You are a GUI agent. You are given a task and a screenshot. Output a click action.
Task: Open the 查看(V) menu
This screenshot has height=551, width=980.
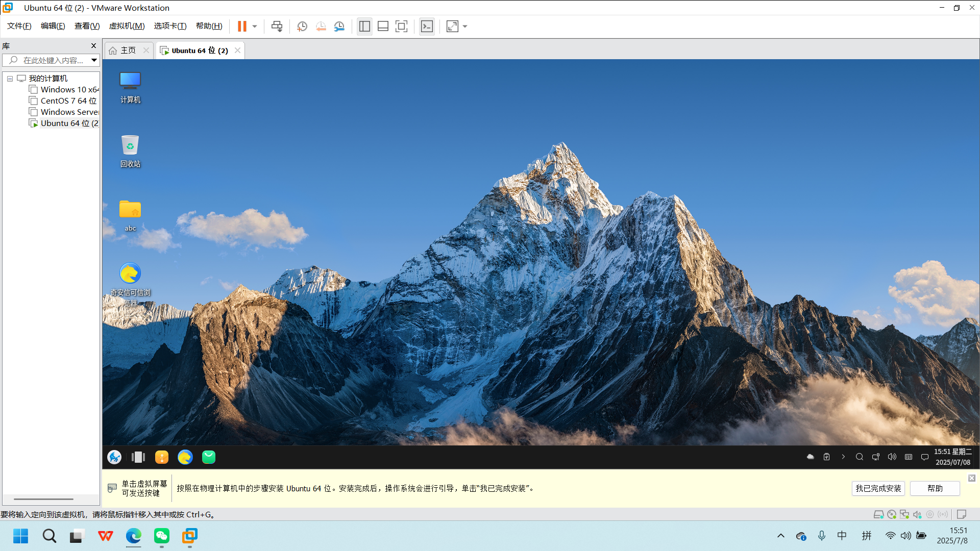tap(87, 26)
